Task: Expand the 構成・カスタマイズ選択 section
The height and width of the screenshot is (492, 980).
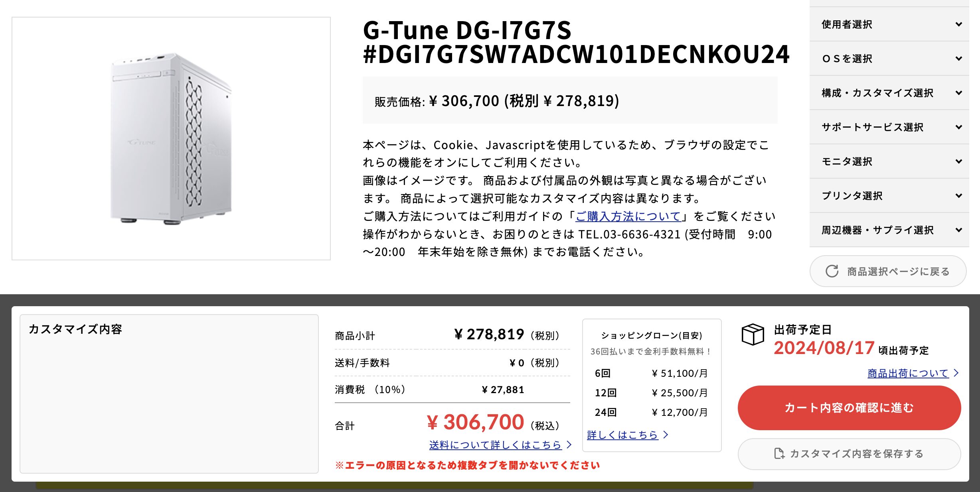Action: (889, 92)
